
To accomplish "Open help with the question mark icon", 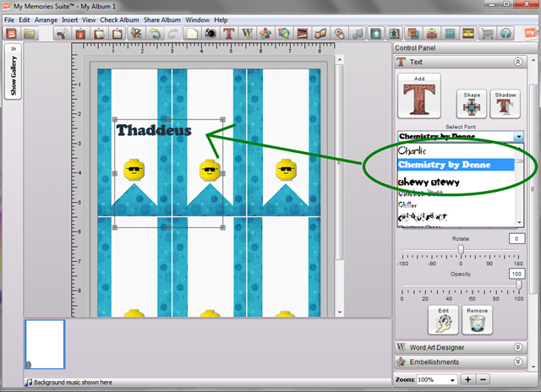I will pyautogui.click(x=505, y=34).
